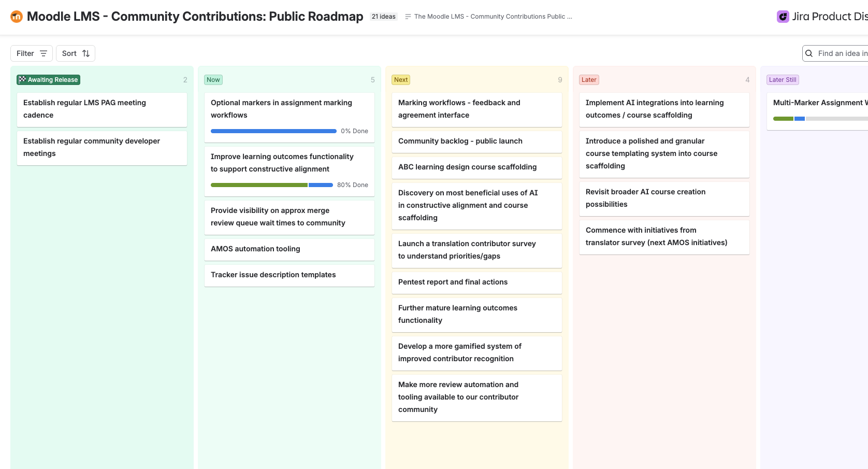The image size is (868, 469).
Task: Open Multi-Marker Assignment card title
Action: pos(820,103)
